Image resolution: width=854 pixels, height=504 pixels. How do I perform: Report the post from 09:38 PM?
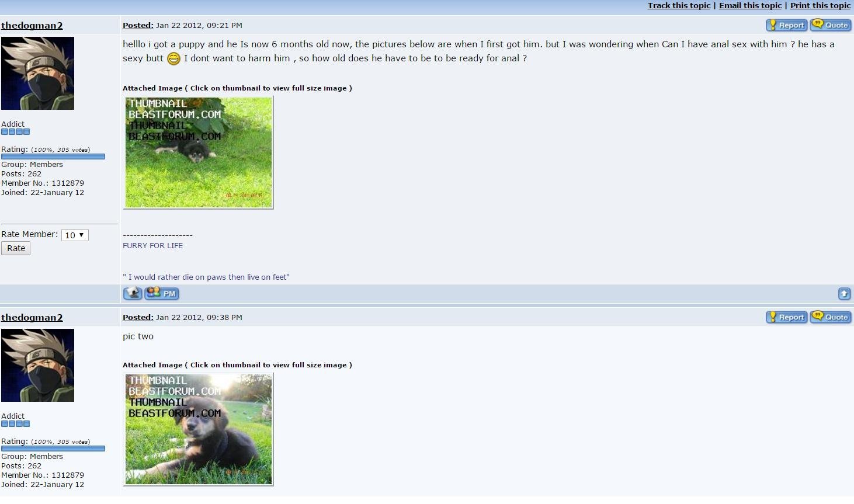point(786,317)
